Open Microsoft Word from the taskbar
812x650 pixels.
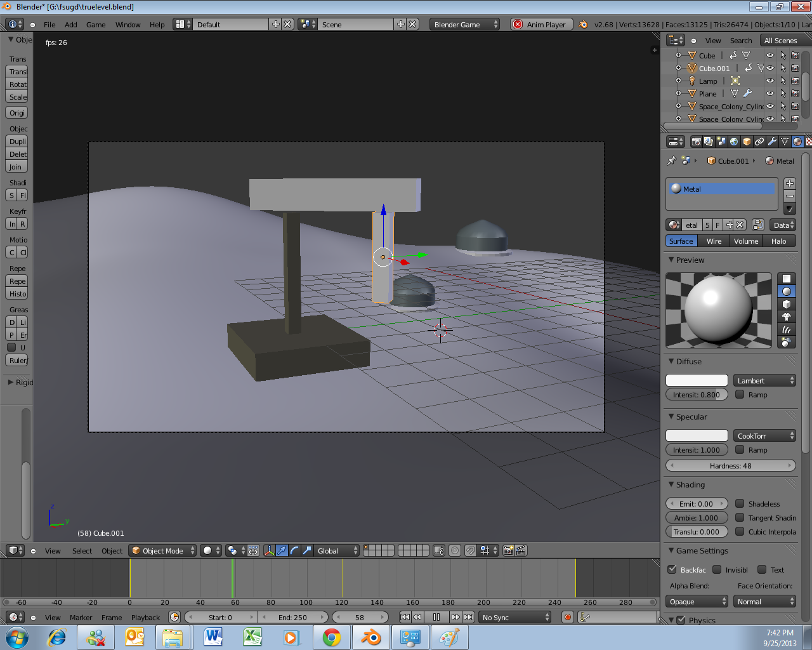[213, 637]
